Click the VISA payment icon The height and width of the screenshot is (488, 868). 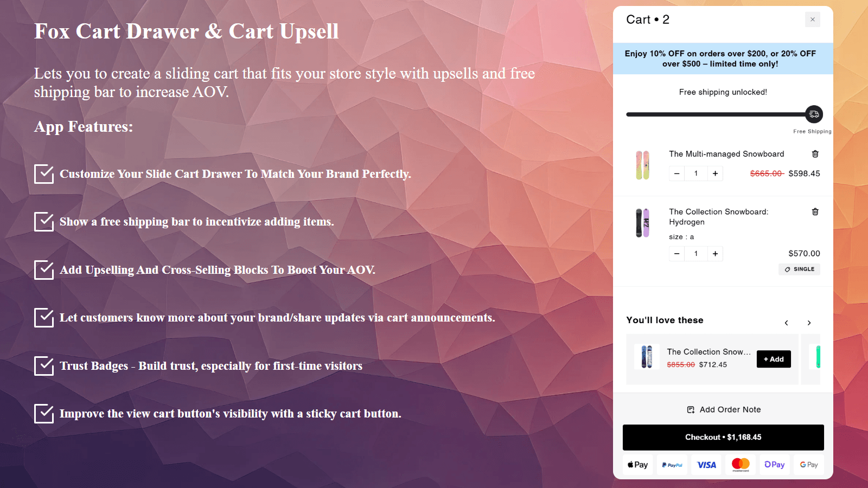point(706,465)
